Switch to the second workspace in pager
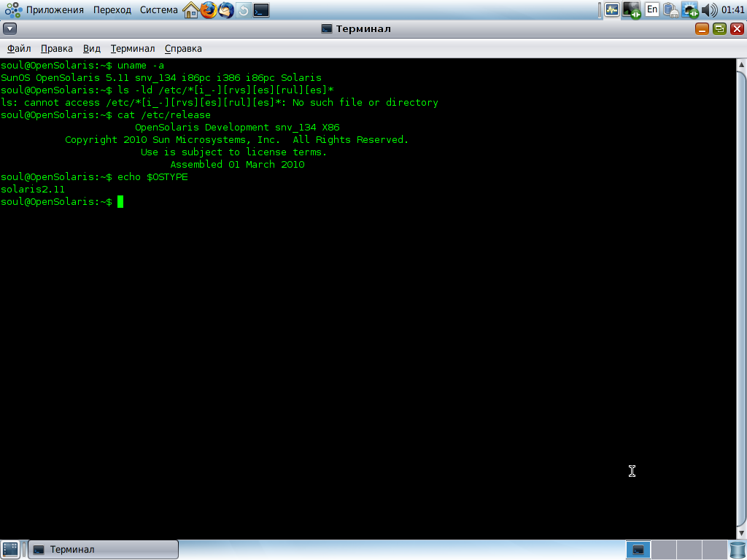 point(664,550)
